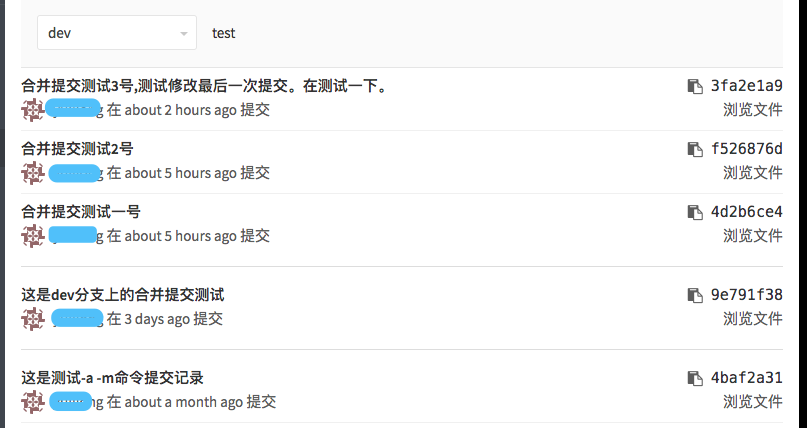Browse files for commit 4baf2a31
This screenshot has height=428, width=807.
(x=752, y=402)
